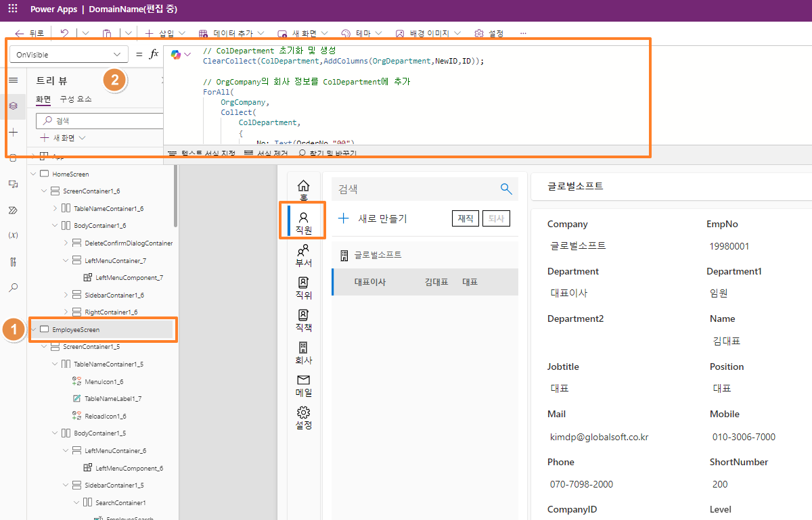812x520 pixels.
Task: Click the Insert plus icon in sidebar
Action: (13, 132)
